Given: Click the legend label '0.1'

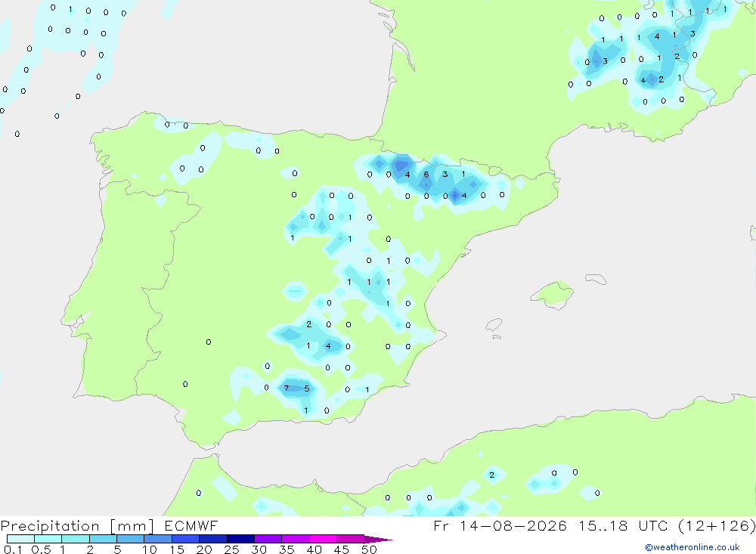Looking at the screenshot, I should point(13,549).
